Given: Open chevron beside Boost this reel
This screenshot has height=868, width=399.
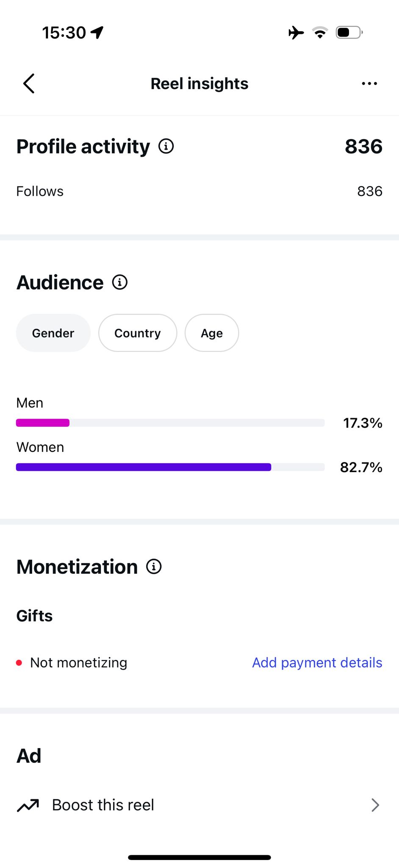Looking at the screenshot, I should point(375,805).
